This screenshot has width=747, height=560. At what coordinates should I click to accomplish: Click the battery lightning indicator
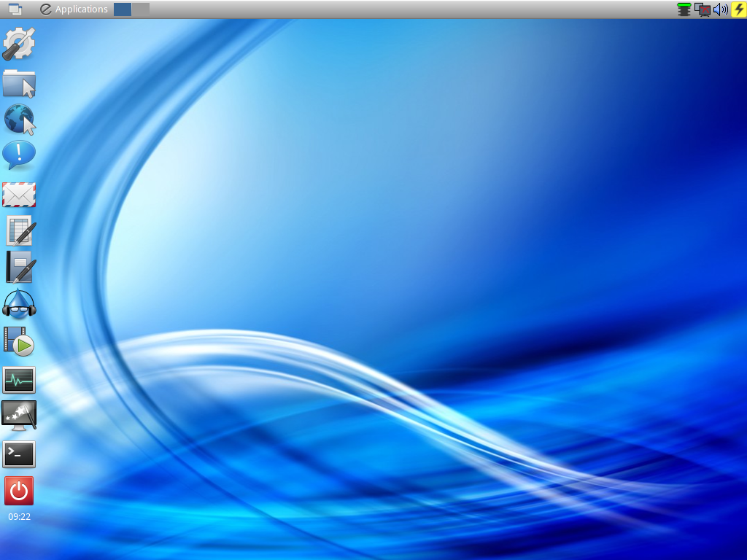738,9
